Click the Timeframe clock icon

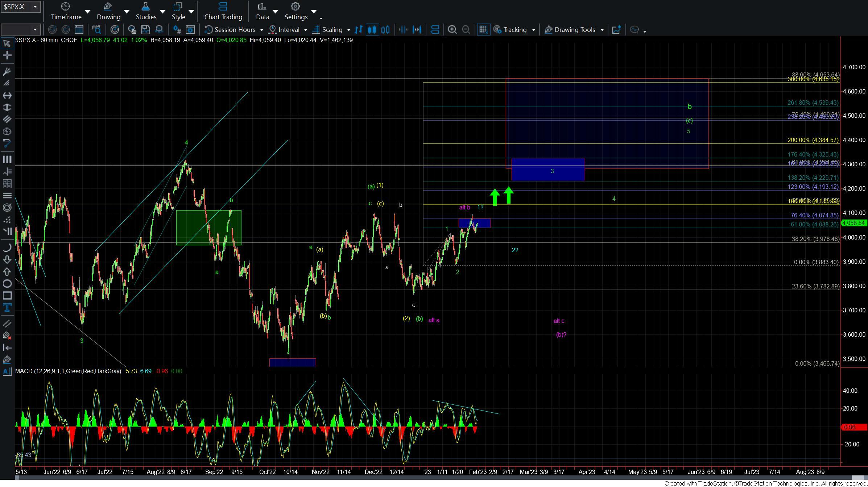click(x=66, y=7)
